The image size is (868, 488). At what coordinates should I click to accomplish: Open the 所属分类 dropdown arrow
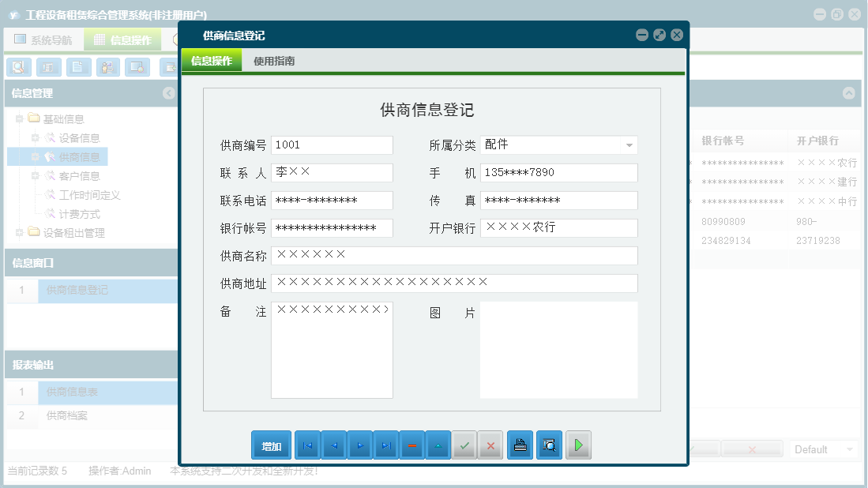629,145
